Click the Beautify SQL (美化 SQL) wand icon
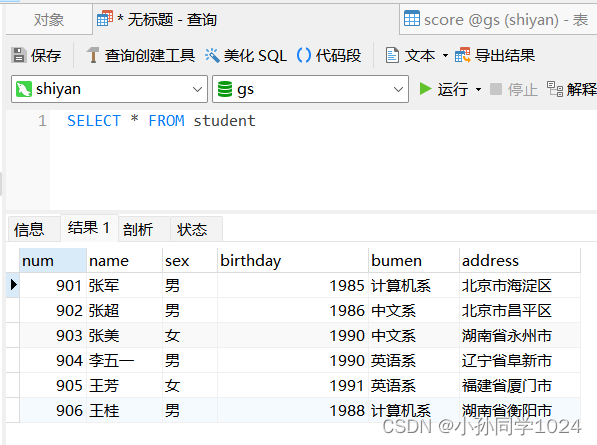The width and height of the screenshot is (597, 445). click(x=212, y=55)
